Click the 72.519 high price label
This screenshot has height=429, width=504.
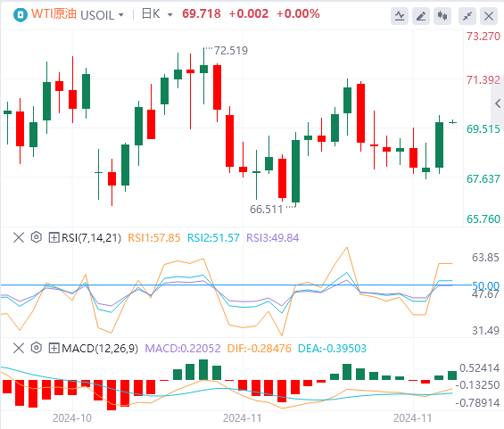231,51
